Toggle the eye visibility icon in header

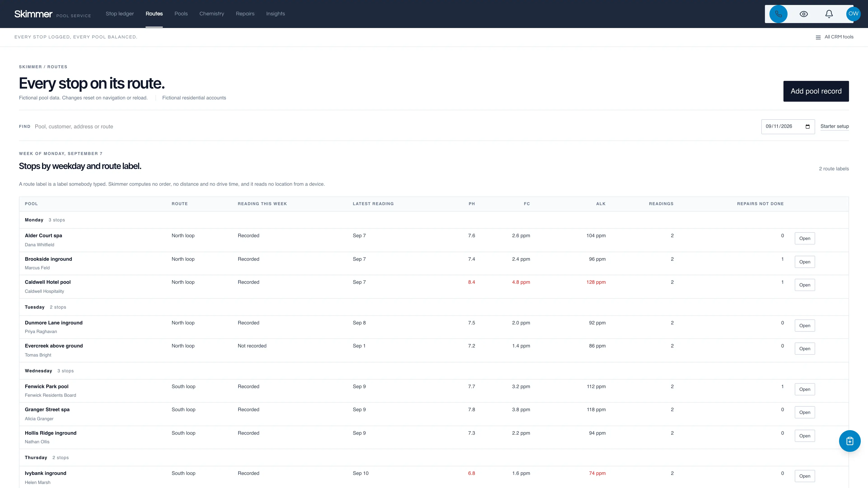click(804, 14)
